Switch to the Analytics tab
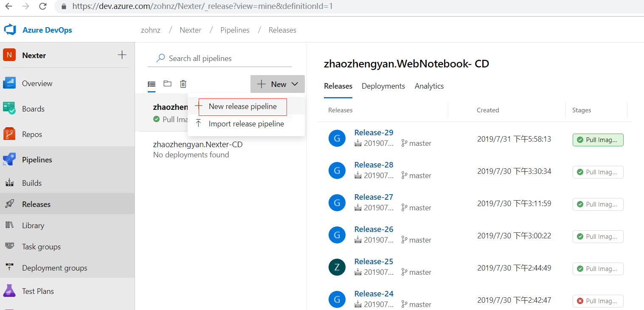This screenshot has width=644, height=310. click(x=429, y=86)
